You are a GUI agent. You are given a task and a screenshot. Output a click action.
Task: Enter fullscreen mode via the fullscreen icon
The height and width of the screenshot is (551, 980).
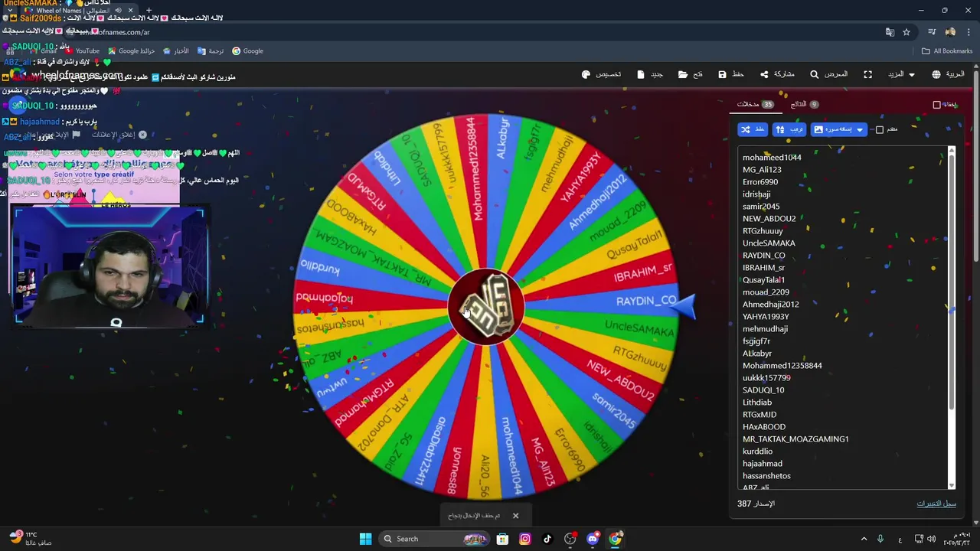[867, 74]
